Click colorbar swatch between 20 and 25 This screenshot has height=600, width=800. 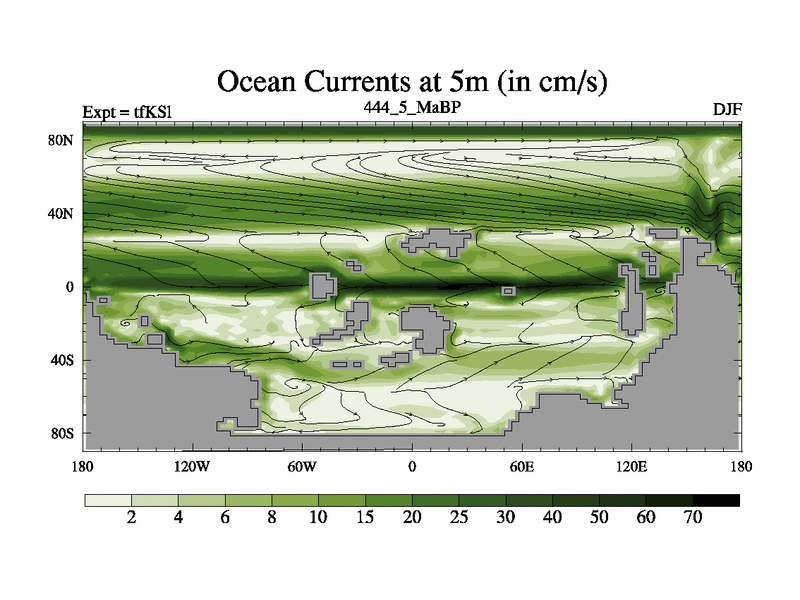(436, 499)
